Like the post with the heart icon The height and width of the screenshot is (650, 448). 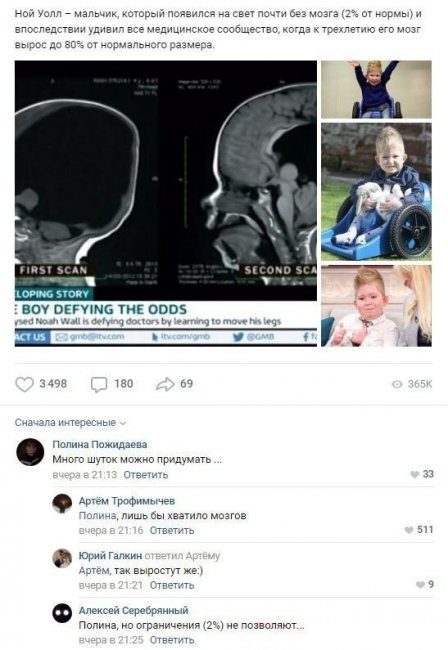24,384
